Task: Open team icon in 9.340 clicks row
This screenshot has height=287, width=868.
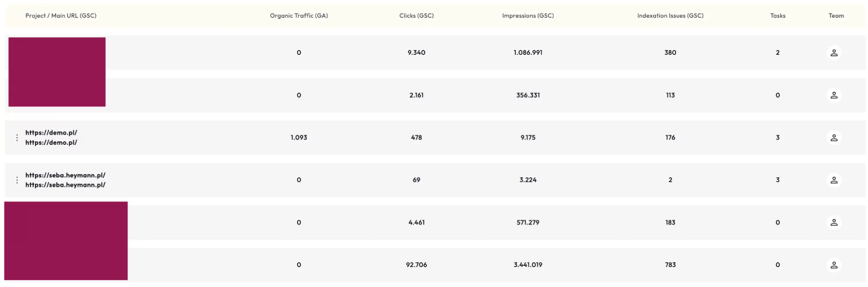Action: (x=834, y=53)
